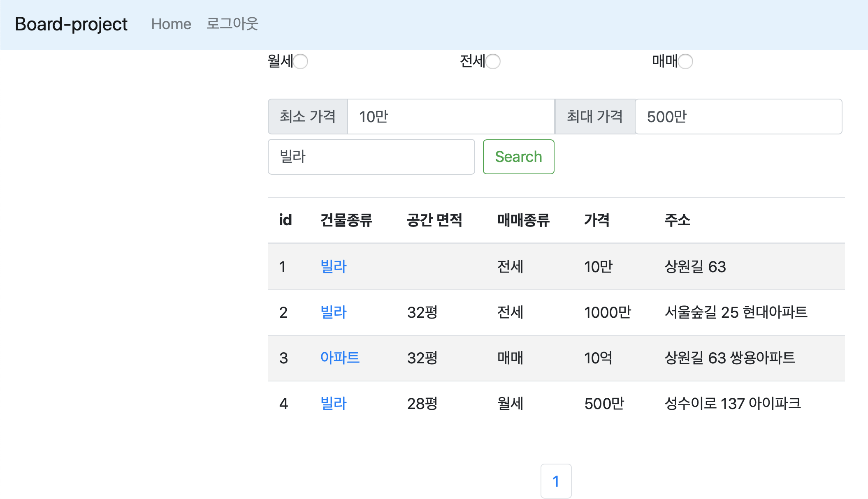Open 아파트 link in row 3
868x499 pixels.
click(340, 358)
